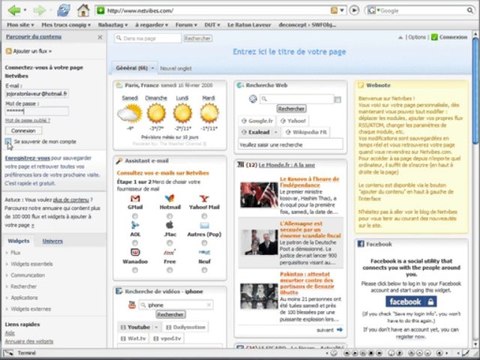Choose the Autres (Pop) radio button
Viewport: 480px width, 360px height.
click(x=204, y=243)
